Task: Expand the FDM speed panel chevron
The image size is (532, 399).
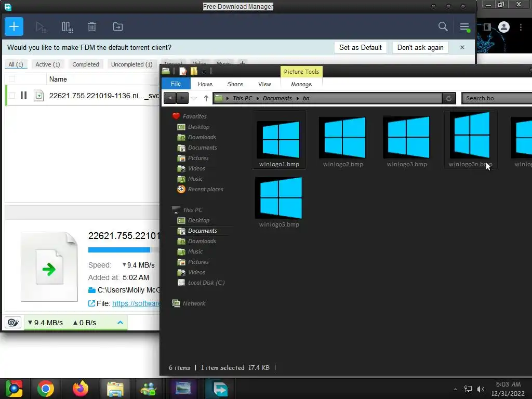Action: [120, 322]
